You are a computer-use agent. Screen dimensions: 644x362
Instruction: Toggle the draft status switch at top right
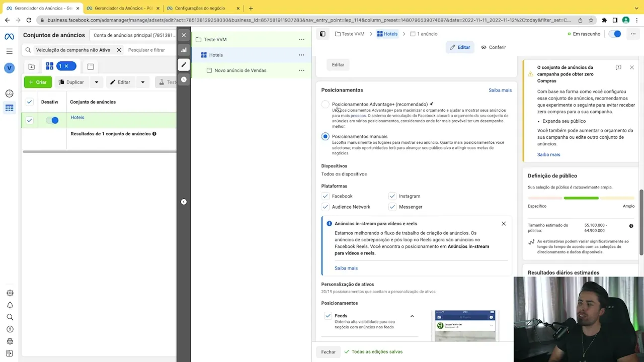tap(615, 34)
